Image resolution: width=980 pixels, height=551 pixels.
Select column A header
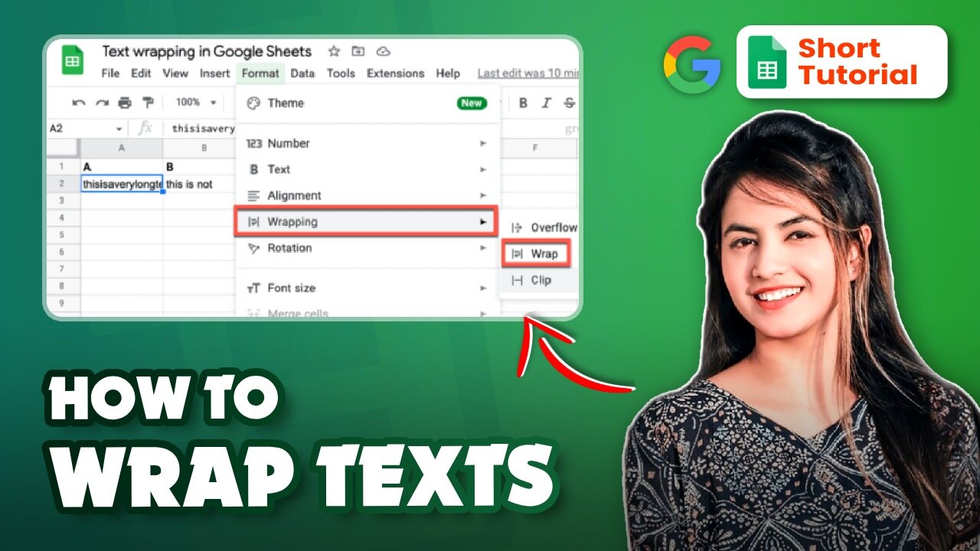point(122,148)
